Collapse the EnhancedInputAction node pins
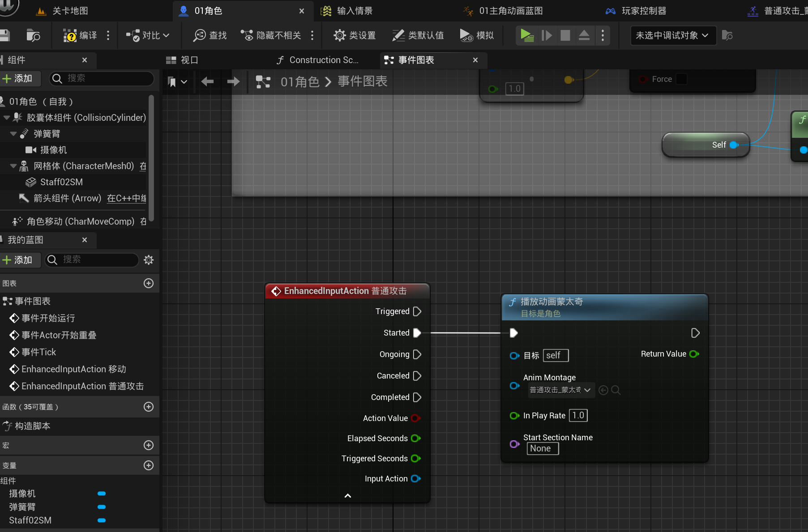 pyautogui.click(x=347, y=496)
